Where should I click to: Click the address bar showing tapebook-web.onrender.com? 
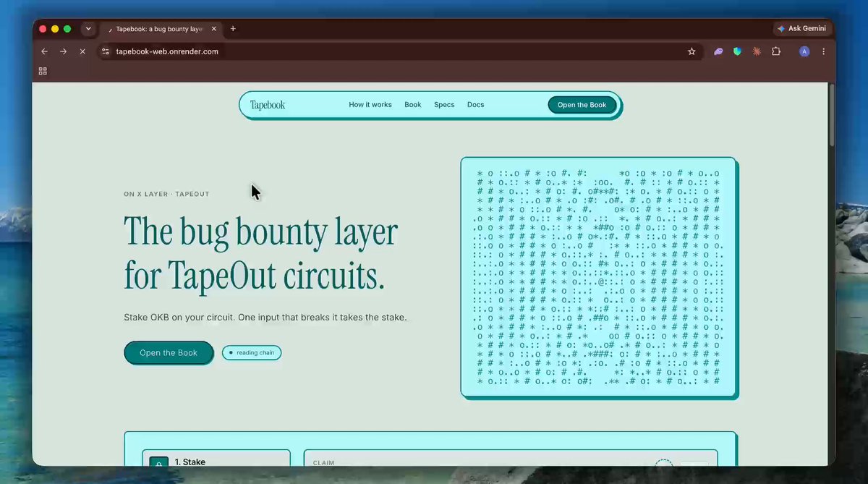click(x=391, y=51)
